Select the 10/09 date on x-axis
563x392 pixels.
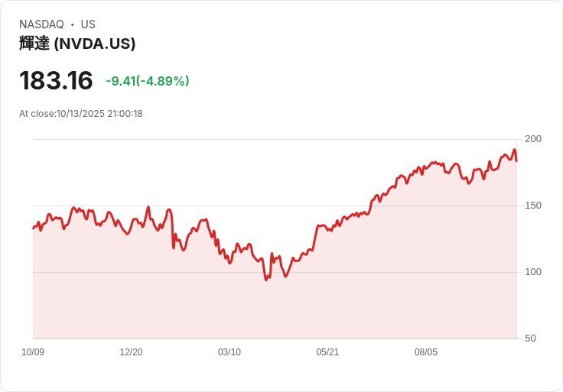tap(33, 352)
